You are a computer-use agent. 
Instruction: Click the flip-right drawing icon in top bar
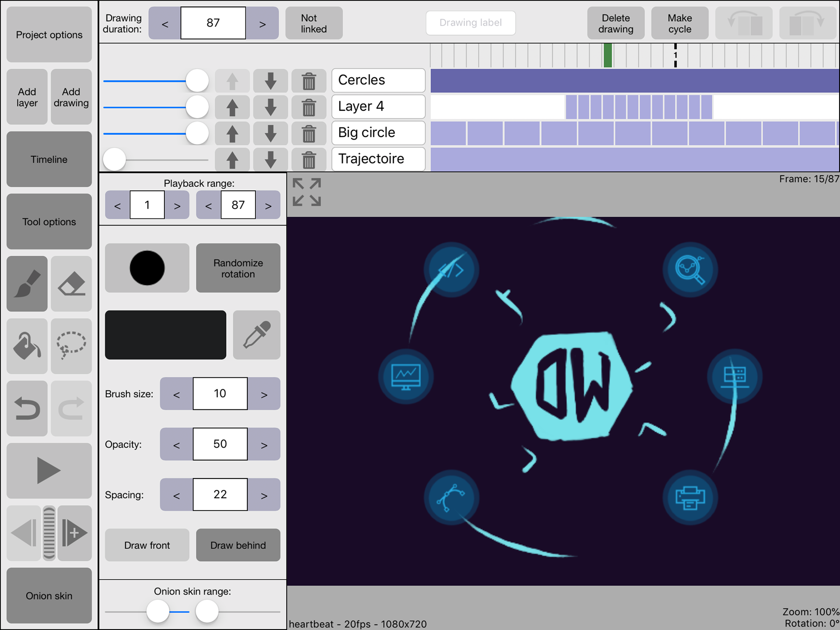click(x=808, y=23)
